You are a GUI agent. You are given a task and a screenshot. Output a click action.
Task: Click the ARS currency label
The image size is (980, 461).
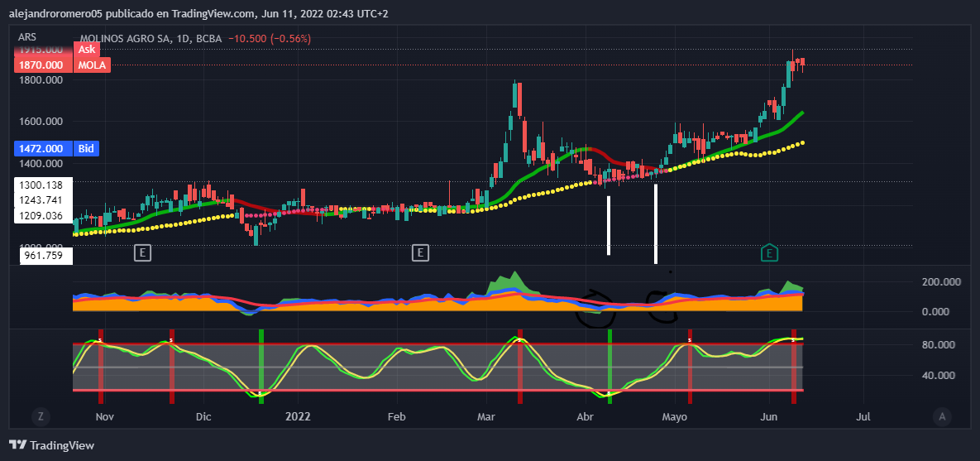pyautogui.click(x=27, y=37)
